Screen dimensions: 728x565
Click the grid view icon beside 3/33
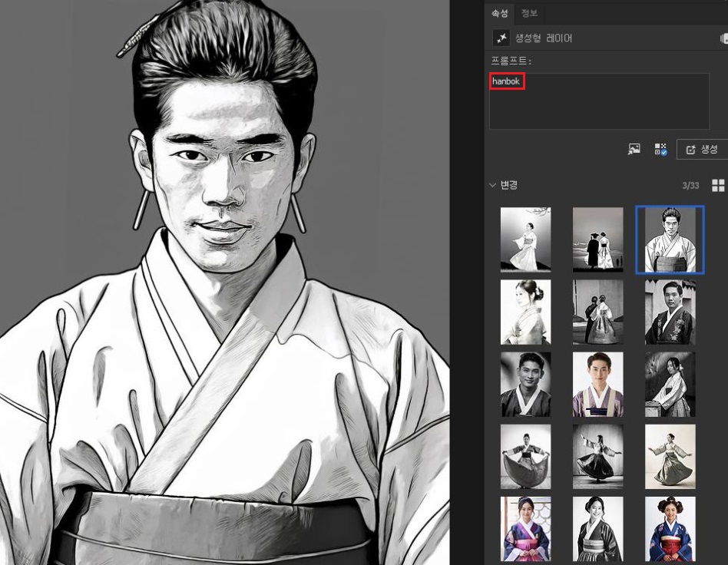[x=716, y=185]
